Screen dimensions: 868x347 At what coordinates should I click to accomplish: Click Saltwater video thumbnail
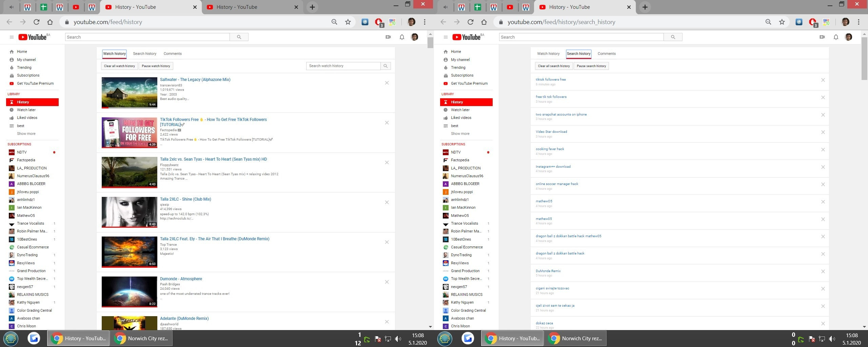(130, 93)
